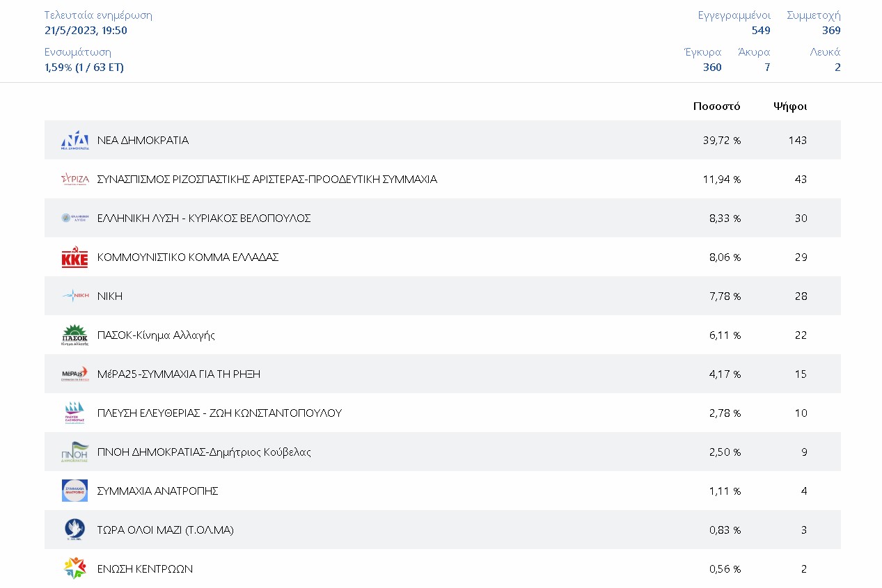The height and width of the screenshot is (588, 882).
Task: Select the ΣΥΜΜΑΧΙΑ ΑΝΑΤΡΟΠΗΣ party name
Action: [158, 491]
